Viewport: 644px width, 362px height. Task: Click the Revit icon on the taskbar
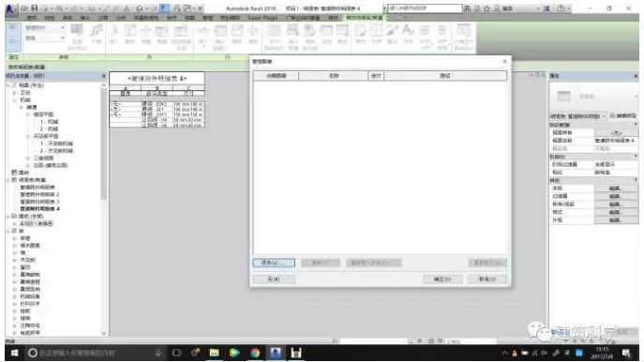(276, 353)
